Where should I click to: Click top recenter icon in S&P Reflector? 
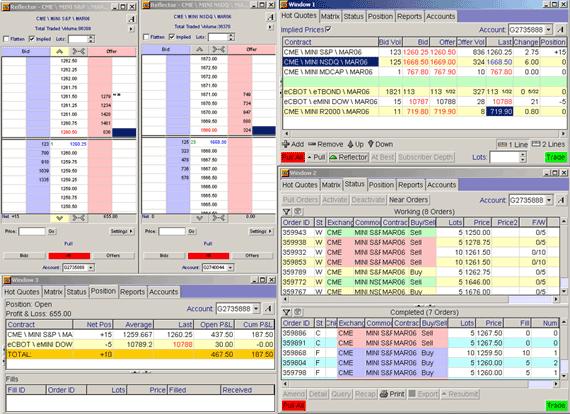point(78,51)
